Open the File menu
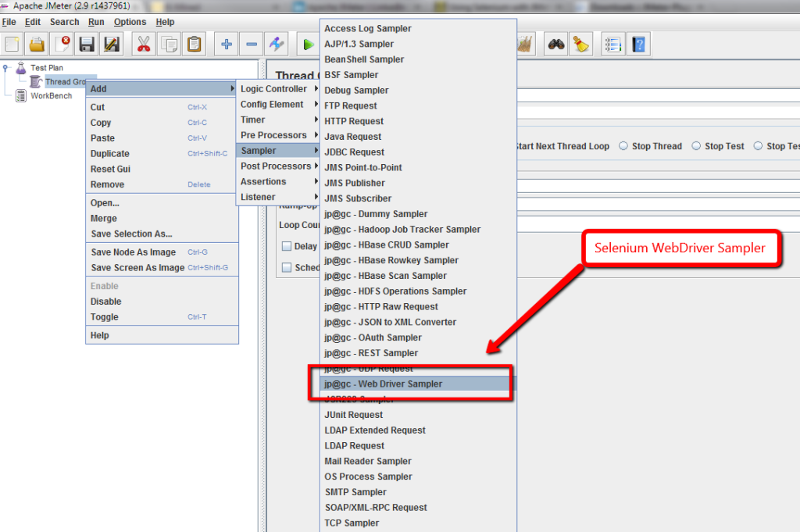Image resolution: width=800 pixels, height=532 pixels. tap(9, 22)
